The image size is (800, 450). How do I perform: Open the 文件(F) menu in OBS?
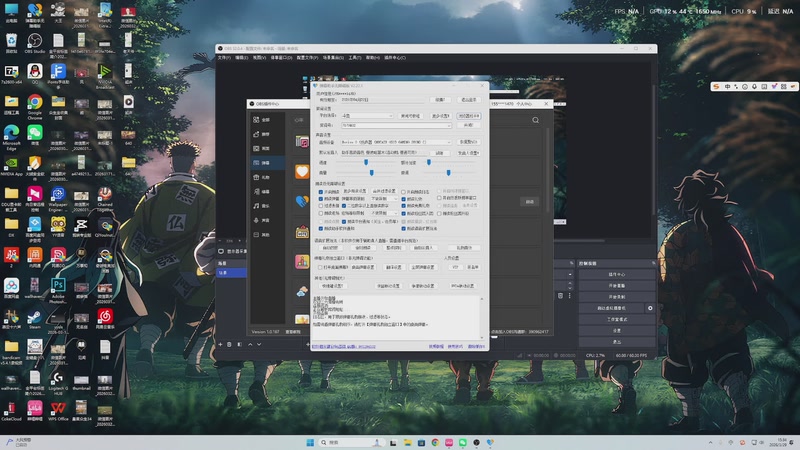[225, 57]
